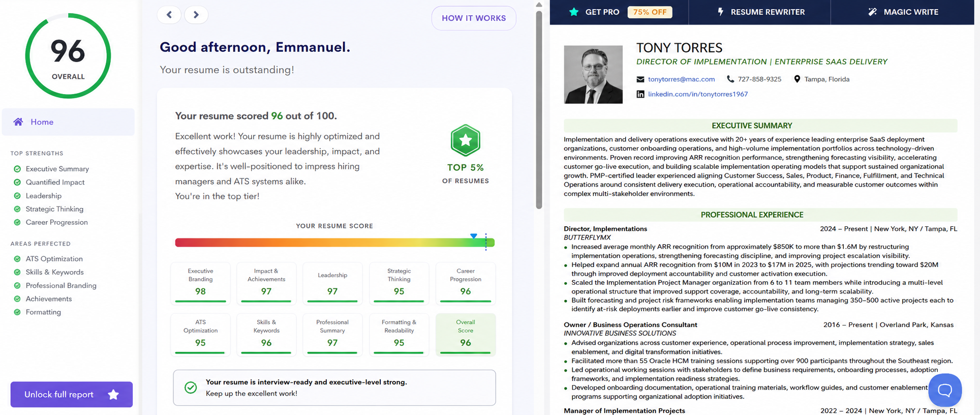
Task: Click the TONY TORRES name heading
Action: [679, 48]
